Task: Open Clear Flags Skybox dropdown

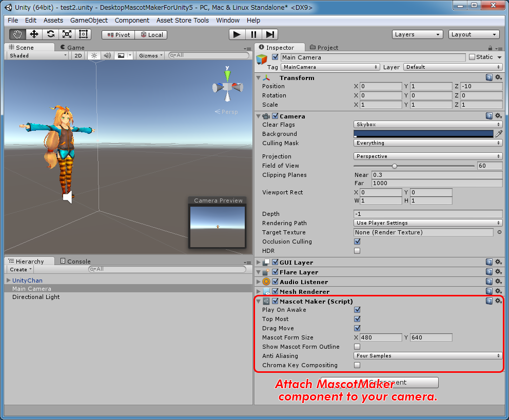Action: point(428,124)
